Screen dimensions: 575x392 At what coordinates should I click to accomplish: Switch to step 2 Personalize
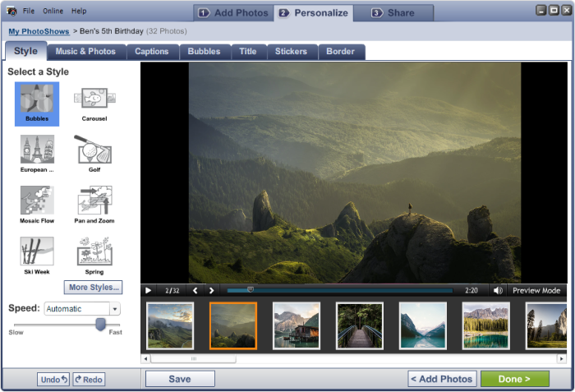(x=314, y=13)
